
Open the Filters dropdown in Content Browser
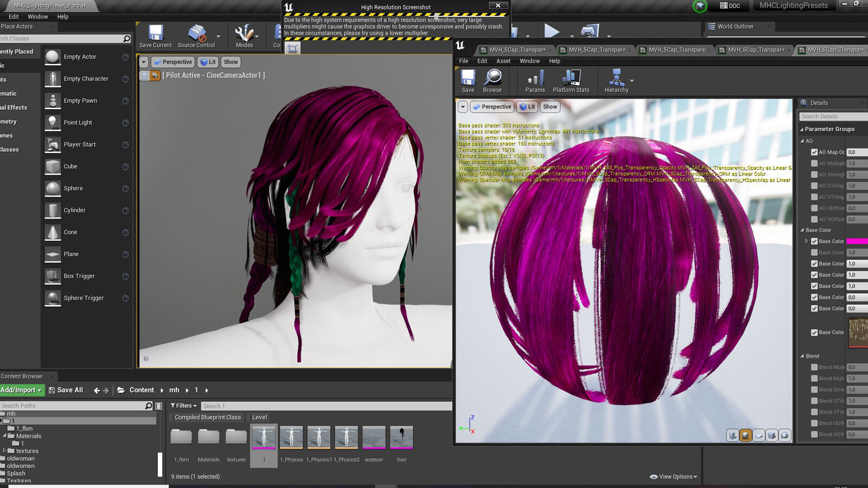184,406
